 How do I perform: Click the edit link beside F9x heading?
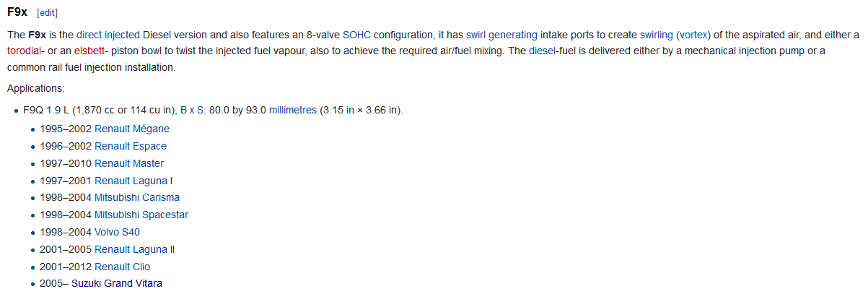pyautogui.click(x=47, y=13)
